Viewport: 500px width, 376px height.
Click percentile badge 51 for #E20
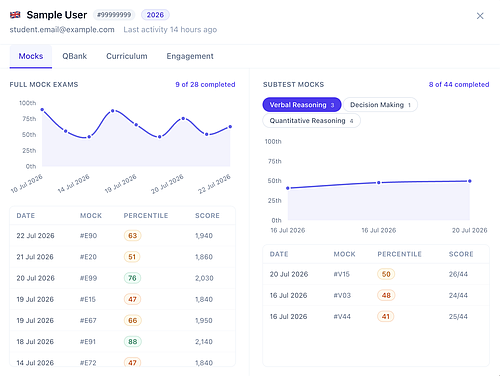(132, 257)
